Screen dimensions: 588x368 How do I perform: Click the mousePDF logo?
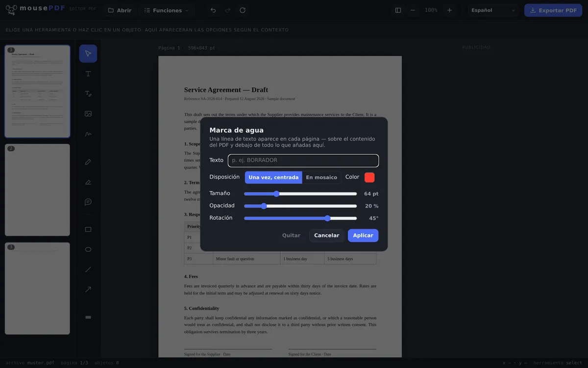click(x=35, y=10)
